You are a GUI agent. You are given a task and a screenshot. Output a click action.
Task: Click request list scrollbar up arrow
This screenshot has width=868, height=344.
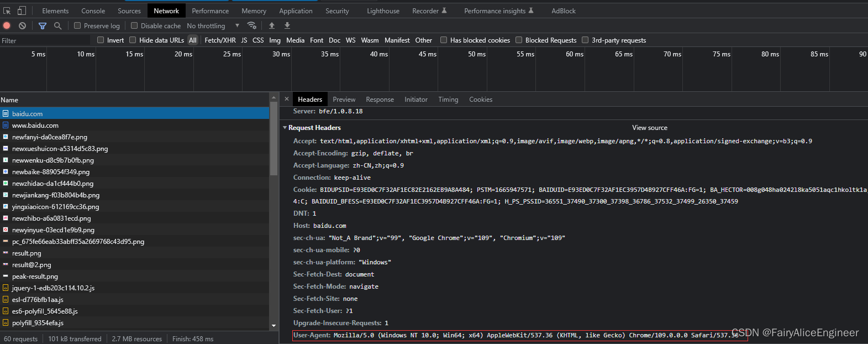click(x=273, y=97)
